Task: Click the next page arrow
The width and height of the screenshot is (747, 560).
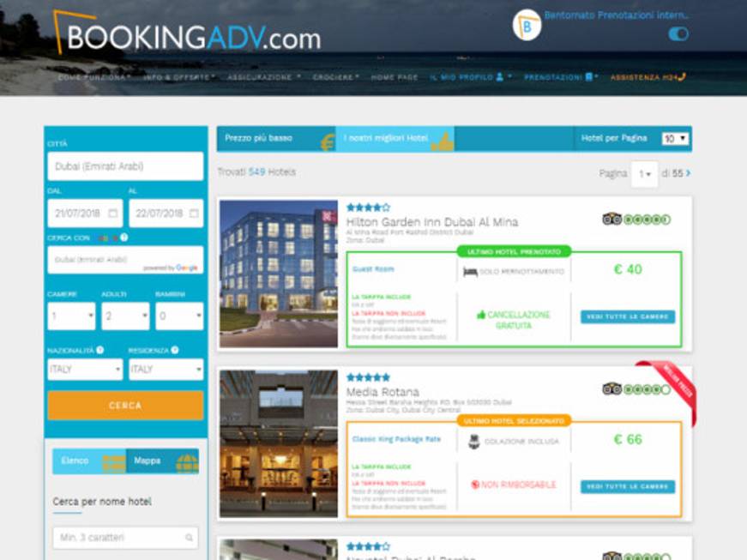Action: [x=688, y=173]
